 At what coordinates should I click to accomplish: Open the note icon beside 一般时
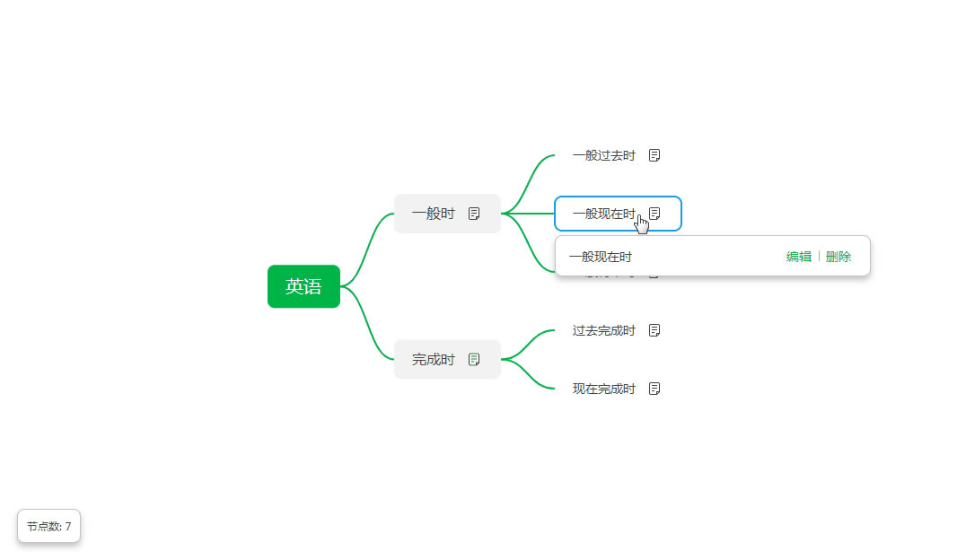click(474, 214)
